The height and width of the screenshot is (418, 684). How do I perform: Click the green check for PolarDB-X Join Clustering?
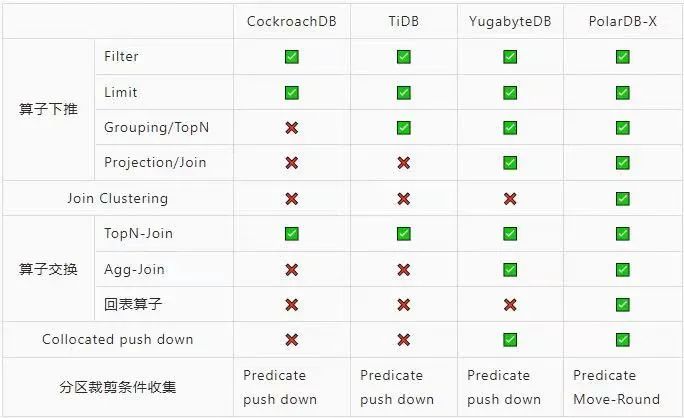coord(623,199)
